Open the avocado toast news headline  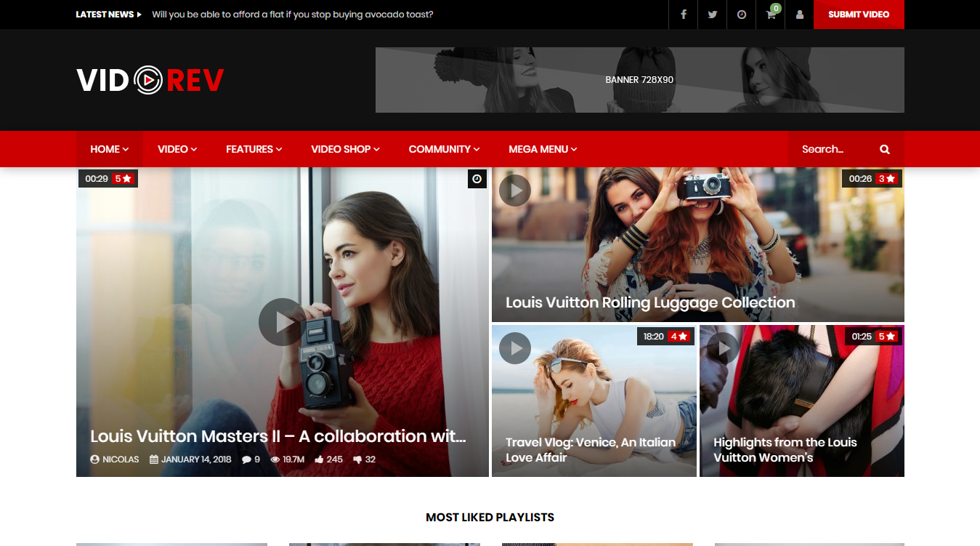tap(293, 15)
